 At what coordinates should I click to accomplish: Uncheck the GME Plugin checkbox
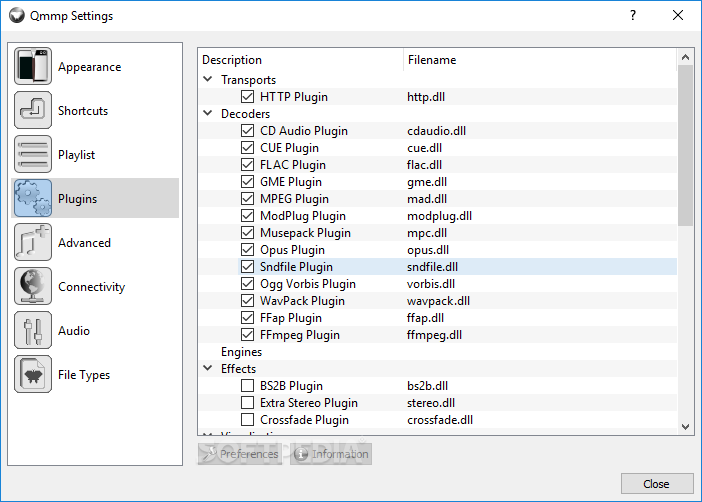coord(247,182)
